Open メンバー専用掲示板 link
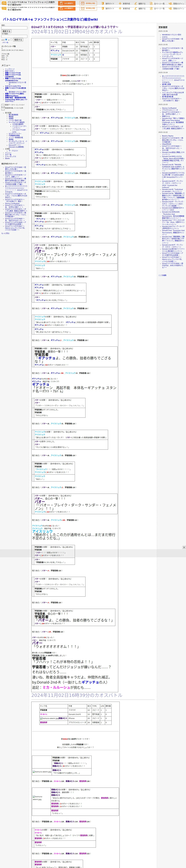This screenshot has width=186, height=868. coord(16,137)
